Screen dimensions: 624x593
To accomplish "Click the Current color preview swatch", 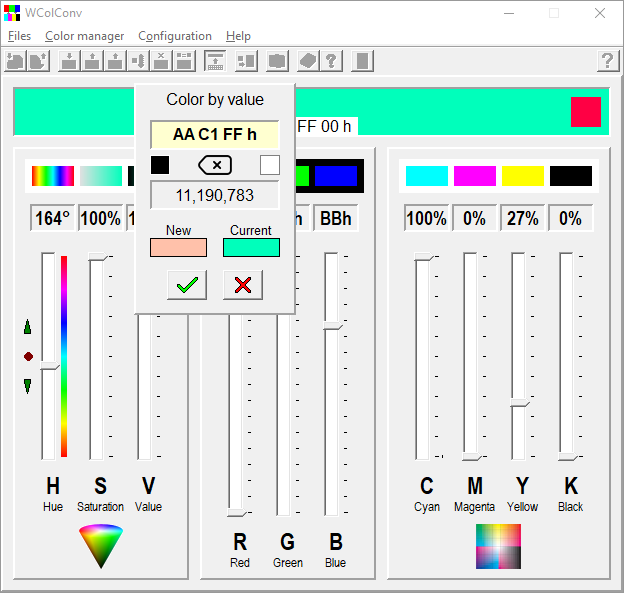I will [251, 247].
